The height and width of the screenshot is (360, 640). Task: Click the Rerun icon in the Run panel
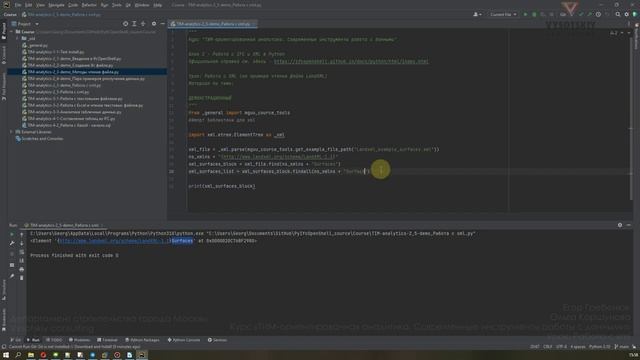(12, 234)
